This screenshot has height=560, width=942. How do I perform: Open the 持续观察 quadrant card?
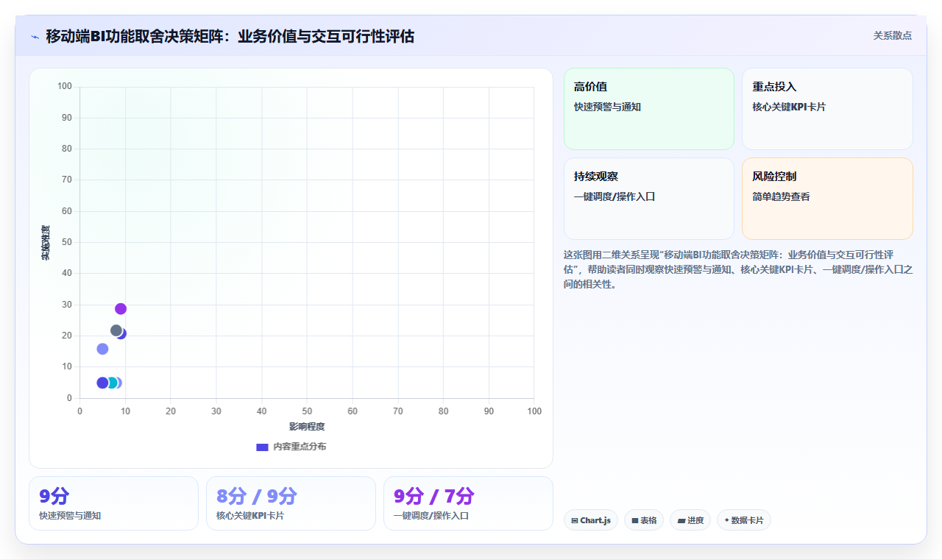pos(649,199)
